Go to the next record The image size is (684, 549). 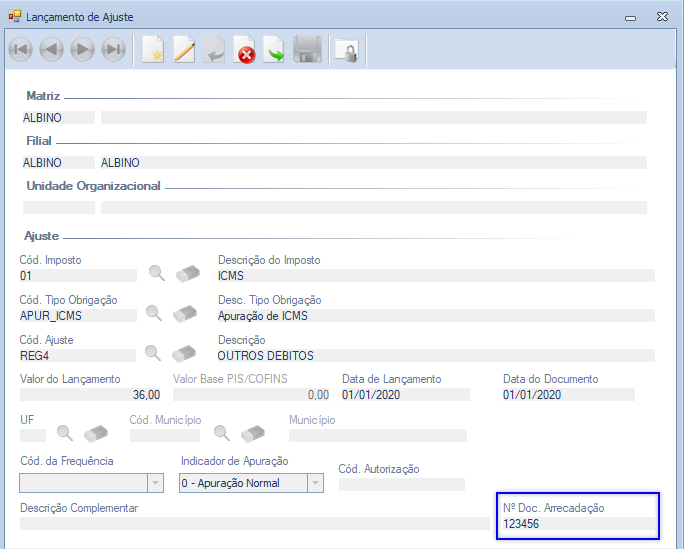82,49
